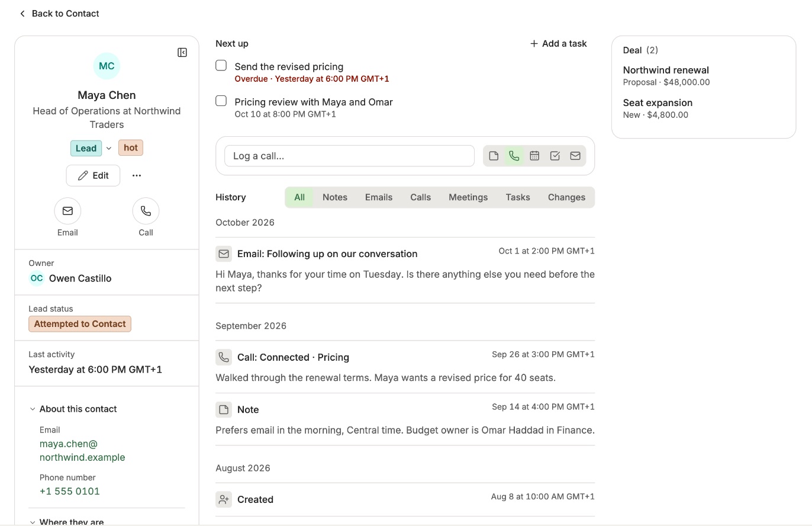812x526 pixels.
Task: Click the note icon on the Note entry
Action: pos(224,409)
